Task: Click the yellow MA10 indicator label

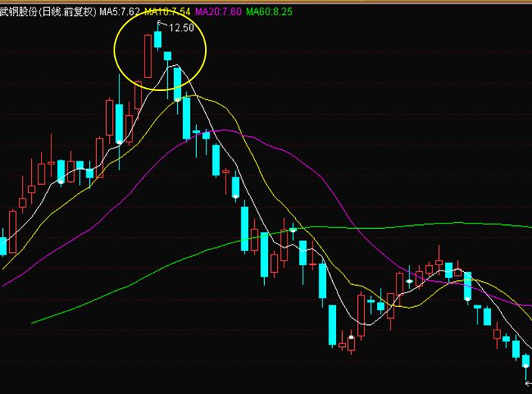Action: (167, 12)
